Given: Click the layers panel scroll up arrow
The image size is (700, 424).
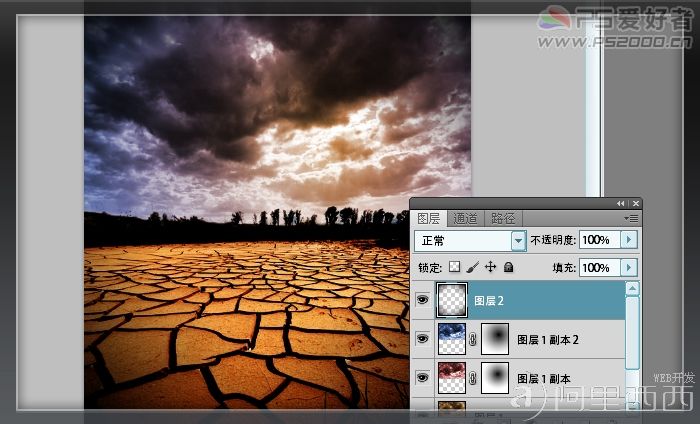Looking at the screenshot, I should (632, 289).
